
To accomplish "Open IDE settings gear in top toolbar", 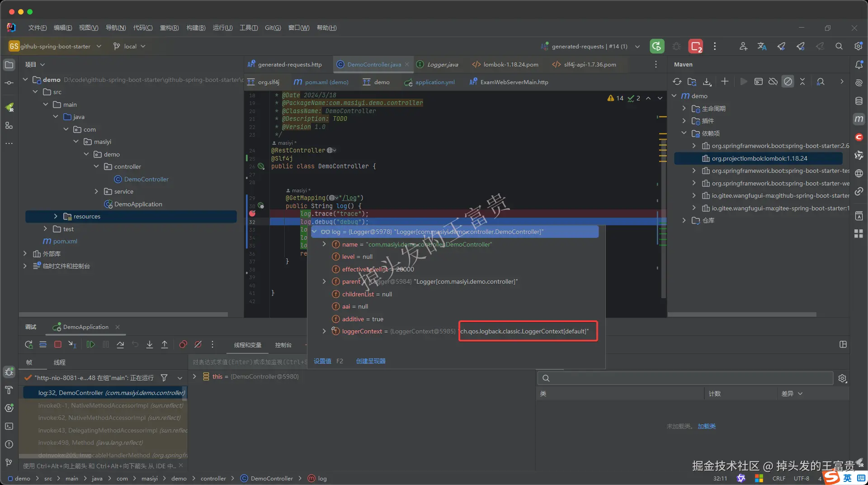I will click(859, 46).
